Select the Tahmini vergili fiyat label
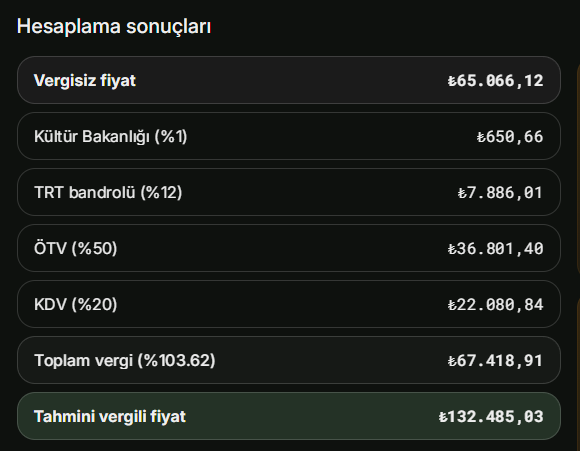The width and height of the screenshot is (580, 451). coord(110,417)
